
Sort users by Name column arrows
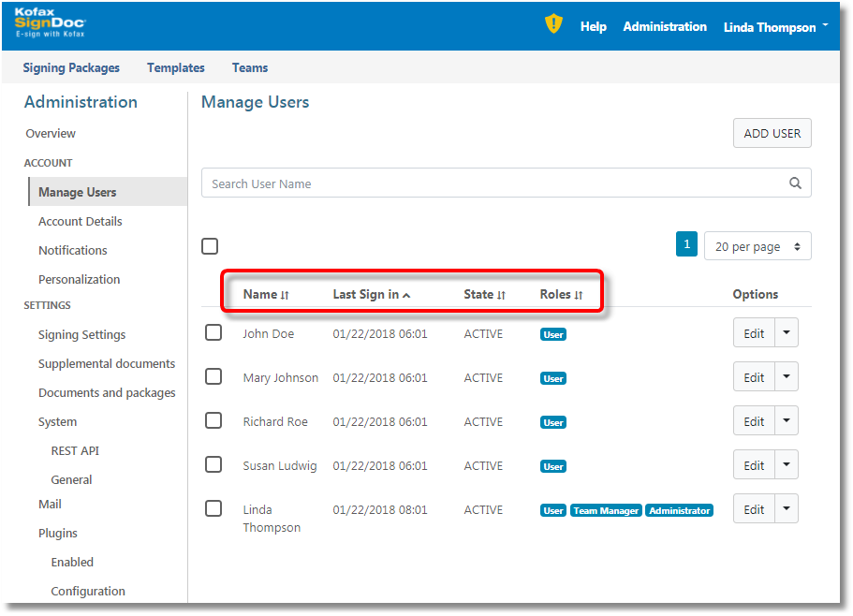point(285,295)
